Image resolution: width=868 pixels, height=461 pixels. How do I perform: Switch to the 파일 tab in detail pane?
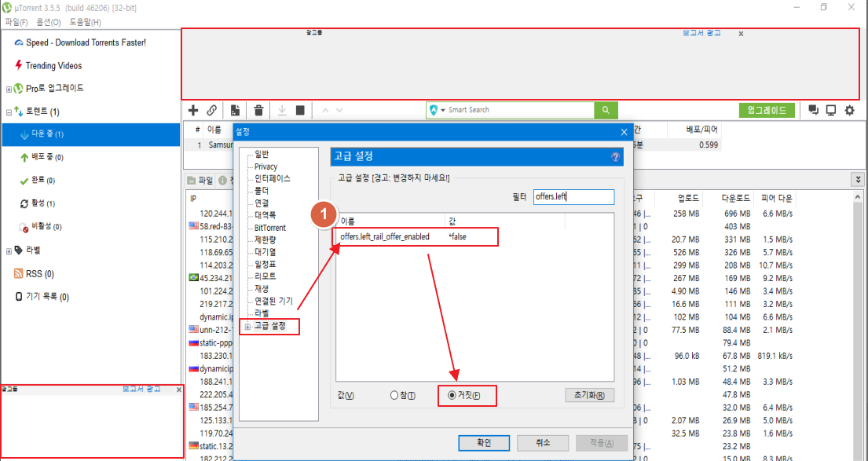200,180
